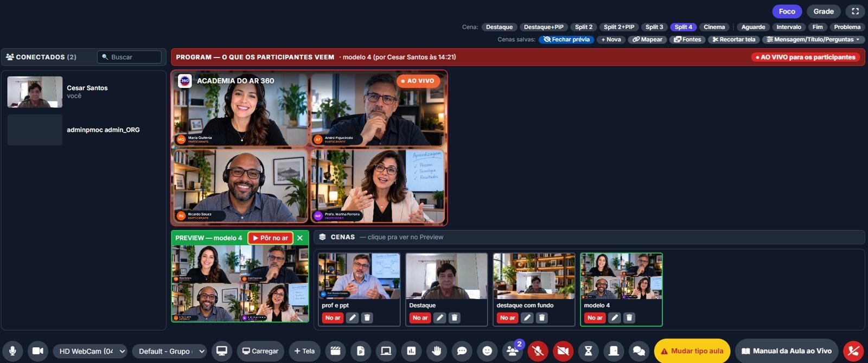Toggle the red muted-microphone-all button
868x363 pixels.
[x=538, y=351]
